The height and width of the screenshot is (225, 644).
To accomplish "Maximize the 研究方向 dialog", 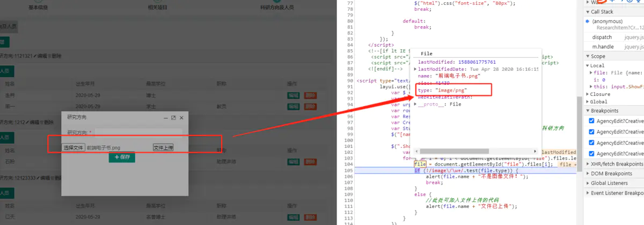I will [173, 117].
